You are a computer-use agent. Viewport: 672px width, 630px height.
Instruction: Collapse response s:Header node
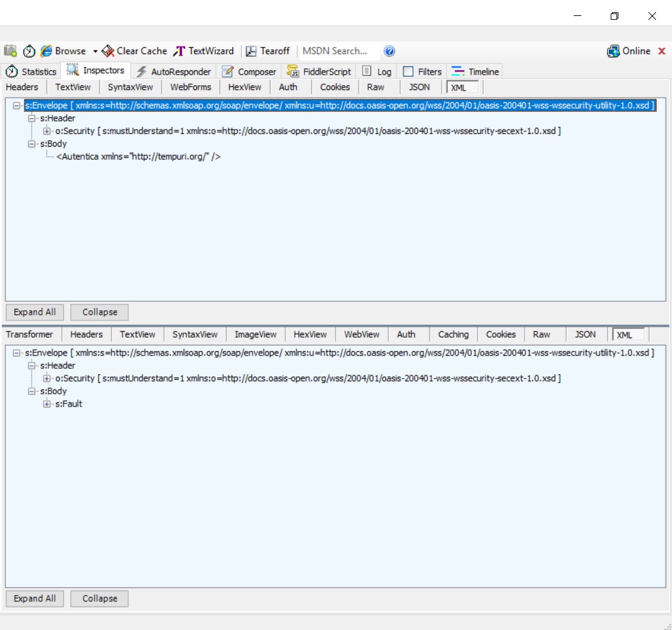pyautogui.click(x=32, y=366)
